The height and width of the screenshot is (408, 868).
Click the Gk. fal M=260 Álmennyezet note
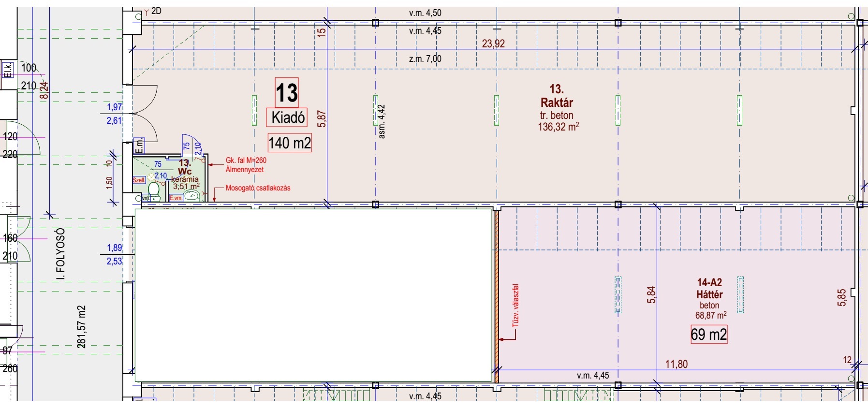(246, 165)
